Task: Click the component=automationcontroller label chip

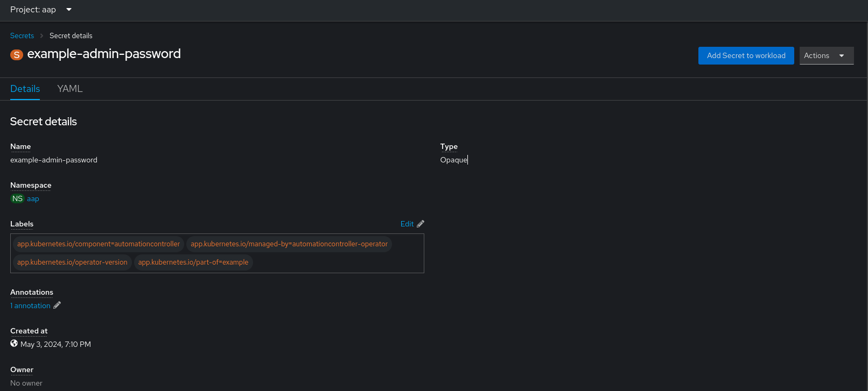Action: point(99,244)
